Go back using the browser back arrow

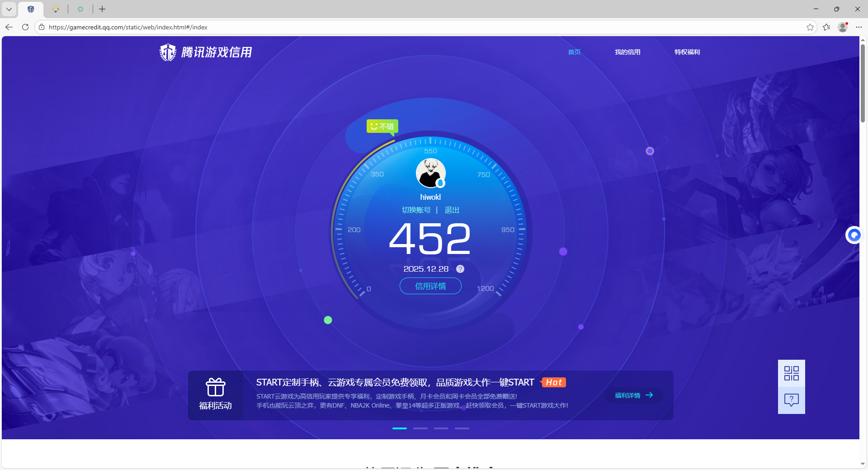coord(9,27)
